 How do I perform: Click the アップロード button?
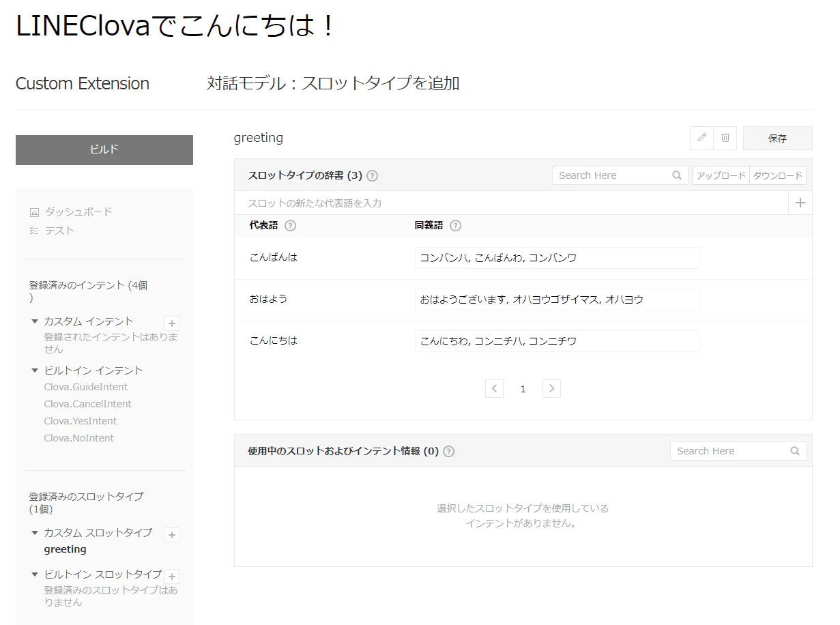[x=721, y=175]
